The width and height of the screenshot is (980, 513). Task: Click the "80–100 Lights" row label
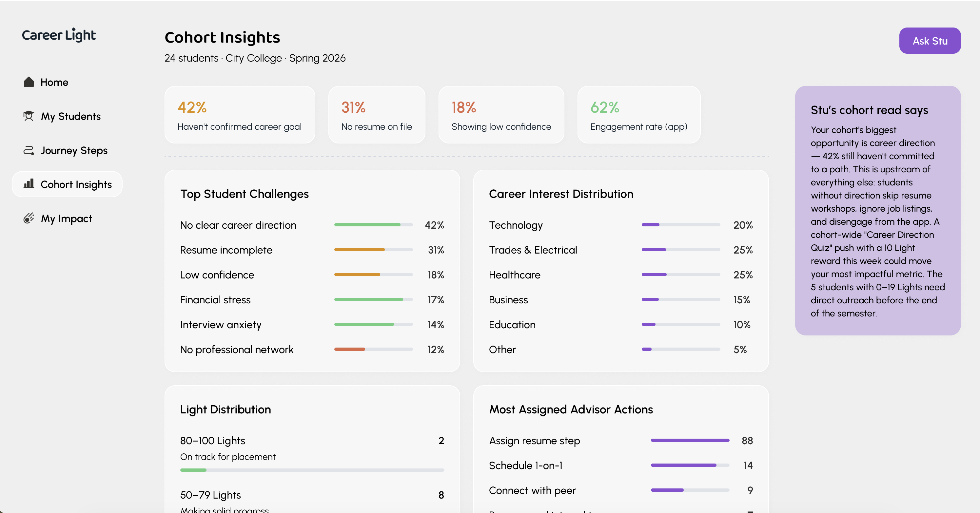click(x=213, y=441)
